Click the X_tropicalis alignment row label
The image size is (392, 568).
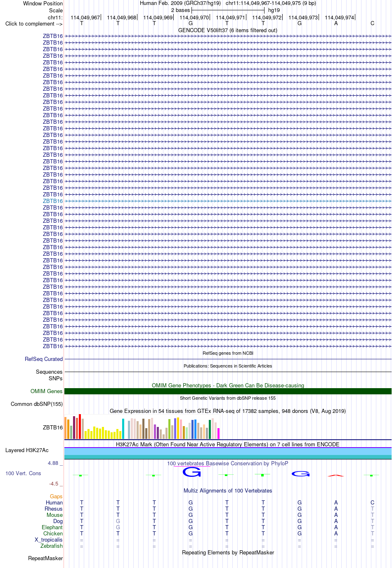click(49, 540)
